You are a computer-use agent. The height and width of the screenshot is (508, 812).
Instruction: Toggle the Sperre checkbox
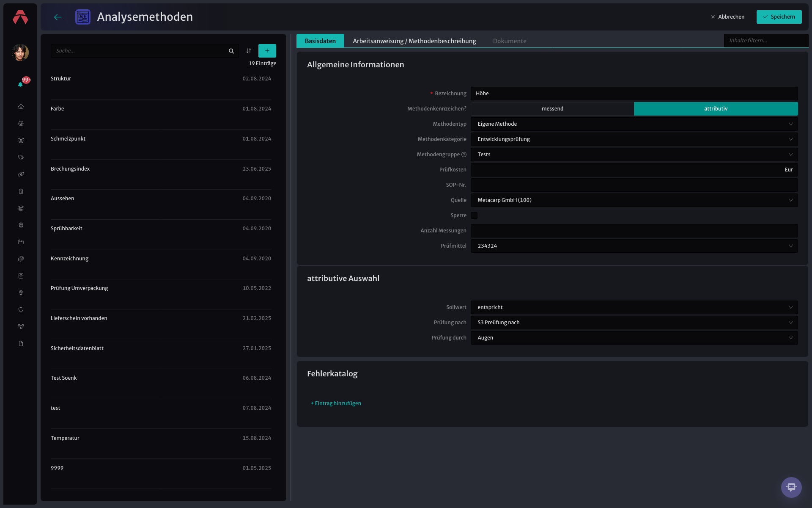(x=474, y=215)
